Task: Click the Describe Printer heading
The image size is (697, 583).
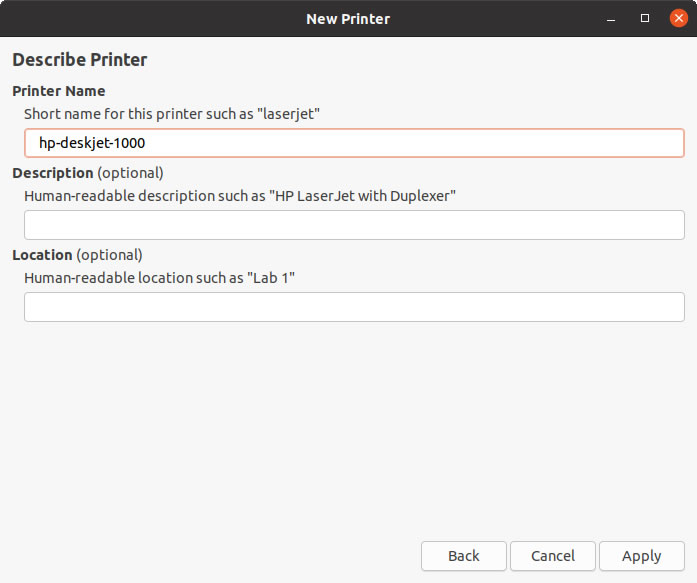Action: point(80,60)
